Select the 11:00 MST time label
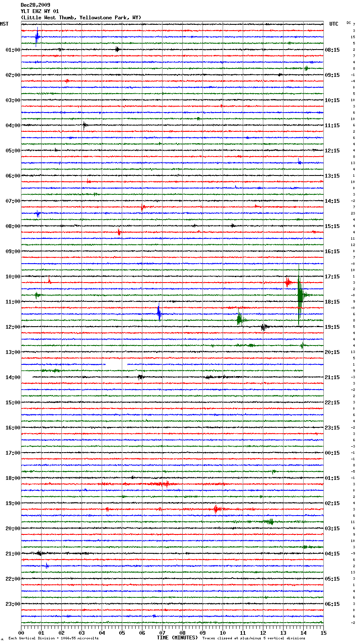The height and width of the screenshot is (644, 357). pos(13,302)
